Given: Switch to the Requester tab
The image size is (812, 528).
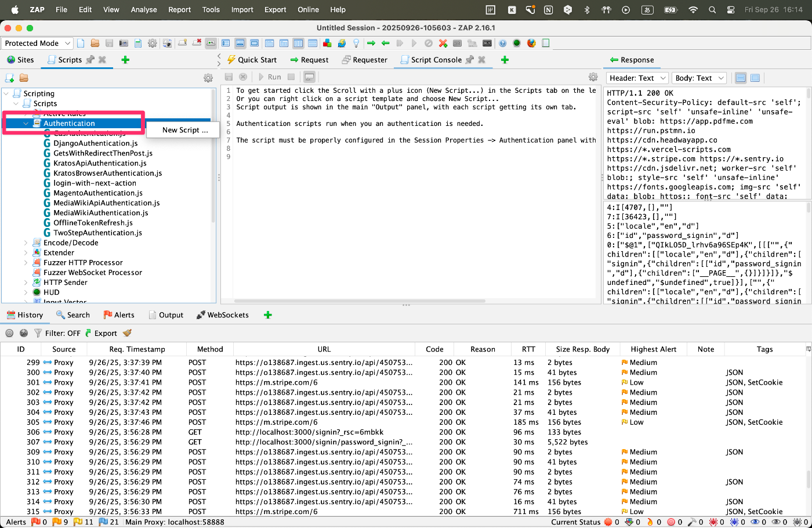Looking at the screenshot, I should [x=364, y=60].
